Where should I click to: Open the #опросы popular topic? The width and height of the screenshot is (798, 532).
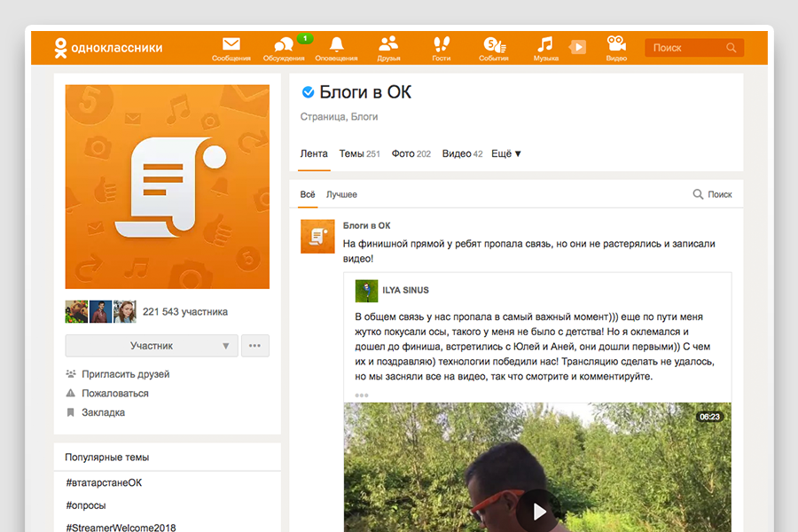[86, 505]
